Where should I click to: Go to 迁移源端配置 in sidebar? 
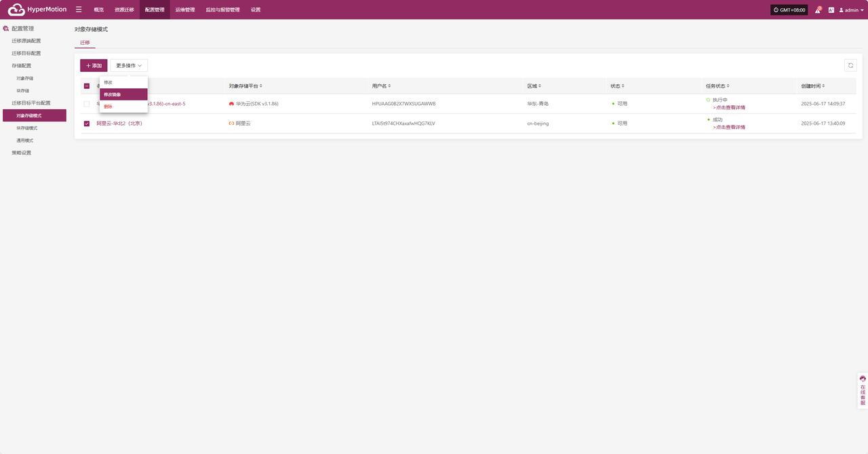(x=26, y=41)
